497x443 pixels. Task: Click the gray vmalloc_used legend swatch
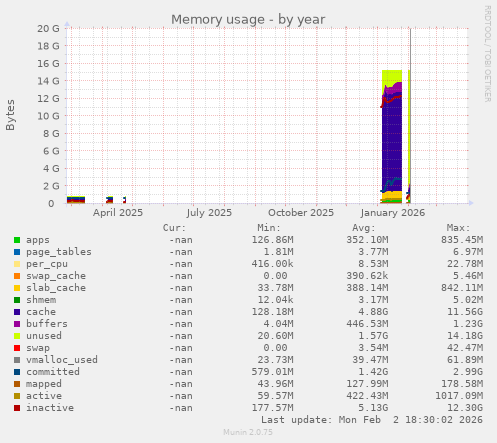click(17, 360)
